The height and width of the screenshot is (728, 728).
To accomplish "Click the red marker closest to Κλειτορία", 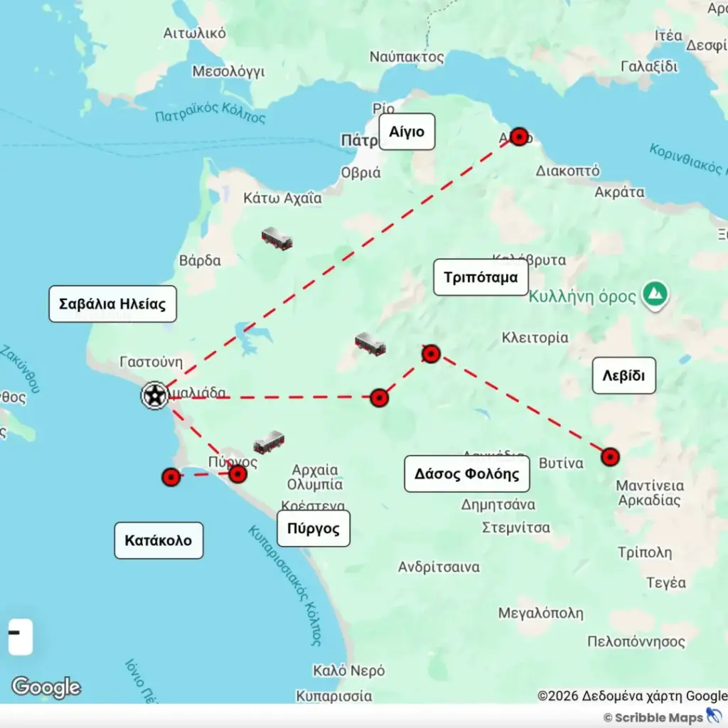I will click(x=431, y=353).
